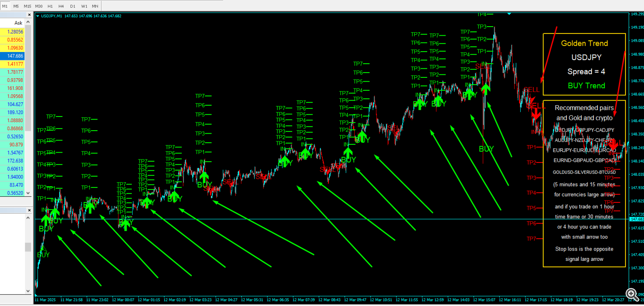This screenshot has height=306, width=644.
Task: Select the 104.627 ask price row
Action: point(12,104)
